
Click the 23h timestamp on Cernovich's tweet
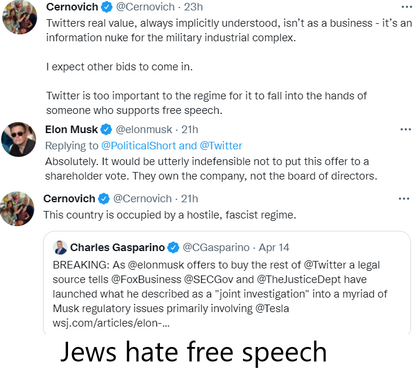coord(193,7)
